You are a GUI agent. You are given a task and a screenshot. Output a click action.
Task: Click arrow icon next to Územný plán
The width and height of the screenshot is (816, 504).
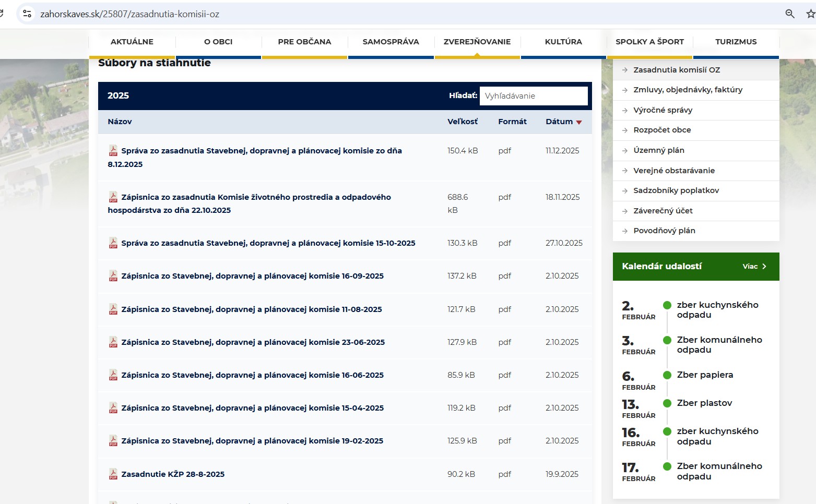[x=625, y=150]
